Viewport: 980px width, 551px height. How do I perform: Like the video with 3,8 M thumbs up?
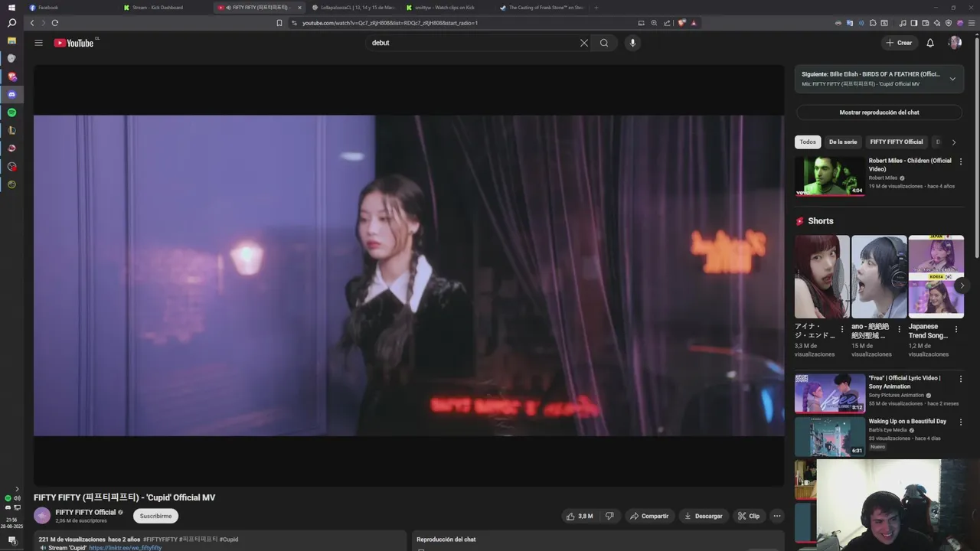coord(580,516)
